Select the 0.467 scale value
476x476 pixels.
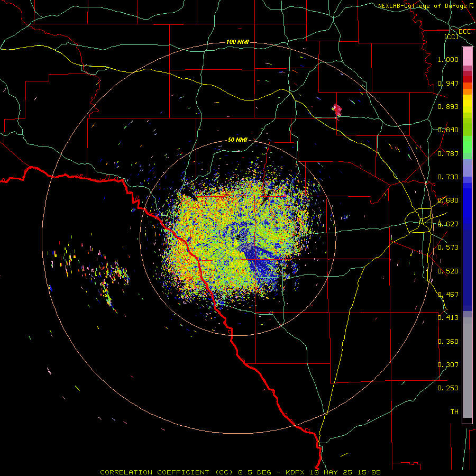pos(448,295)
